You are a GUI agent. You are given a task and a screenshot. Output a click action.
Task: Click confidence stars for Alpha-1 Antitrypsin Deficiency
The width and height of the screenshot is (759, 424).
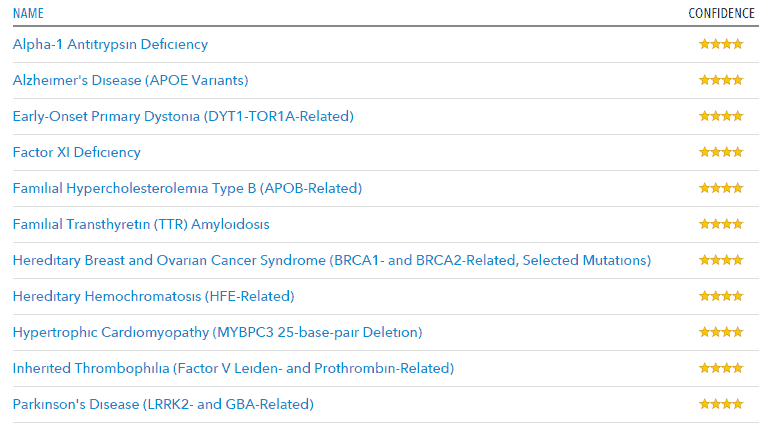pyautogui.click(x=721, y=44)
